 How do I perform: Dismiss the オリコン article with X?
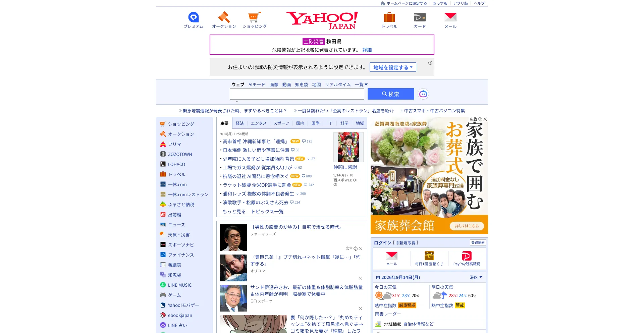[360, 278]
